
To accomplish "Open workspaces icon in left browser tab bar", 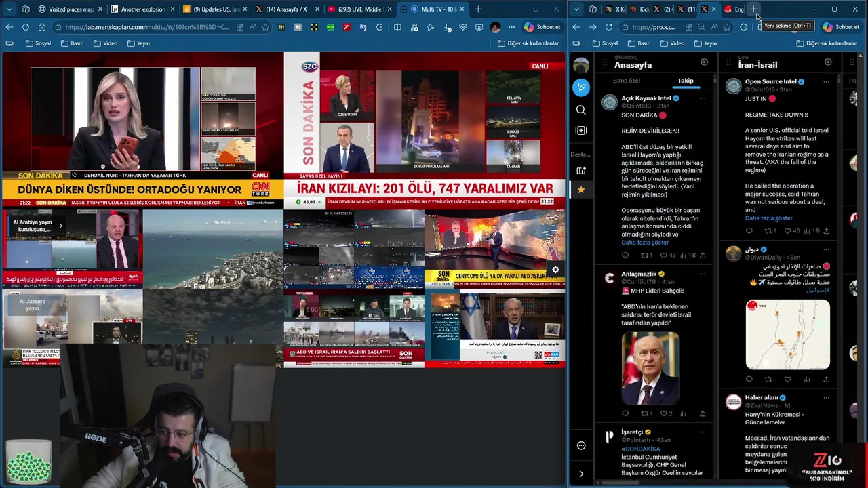I will pyautogui.click(x=25, y=9).
